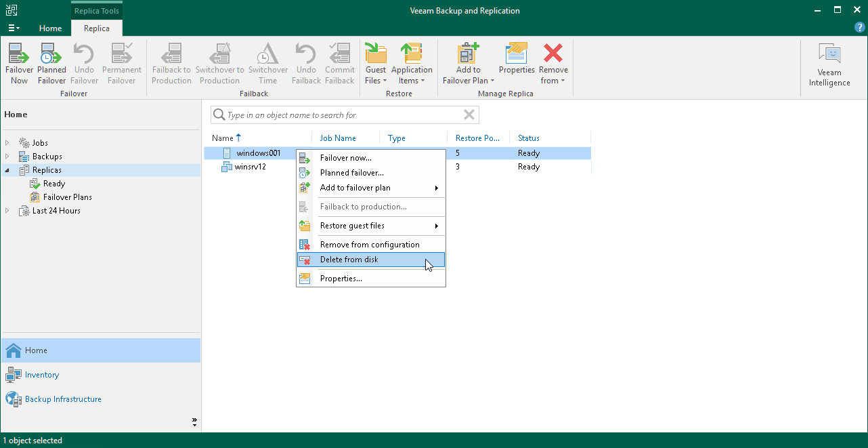The width and height of the screenshot is (868, 448).
Task: Click the Replica Tools contextual tab label
Action: pos(97,11)
